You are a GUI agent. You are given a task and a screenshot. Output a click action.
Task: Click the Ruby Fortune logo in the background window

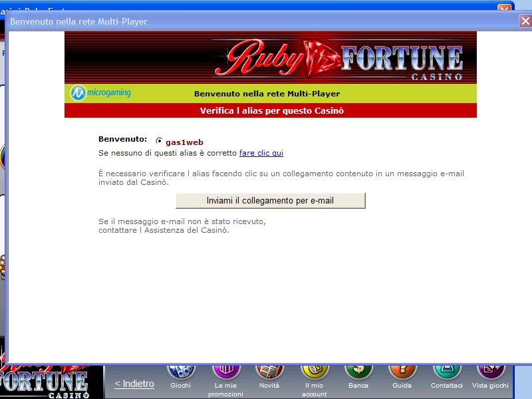click(x=45, y=382)
